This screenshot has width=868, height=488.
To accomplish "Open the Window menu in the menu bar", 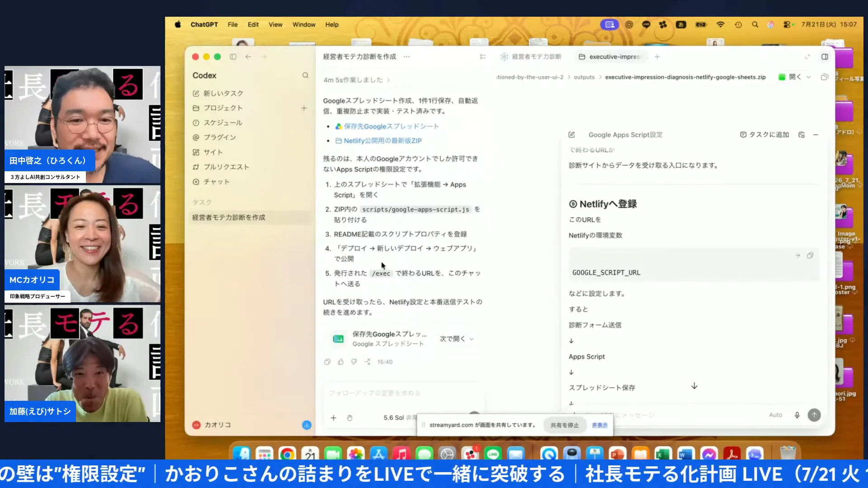I will pos(304,24).
